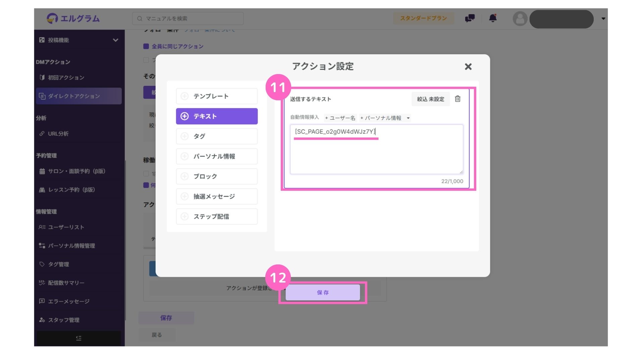This screenshot has height=362, width=644.
Task: Click the エルグラム logo
Action: tap(73, 18)
